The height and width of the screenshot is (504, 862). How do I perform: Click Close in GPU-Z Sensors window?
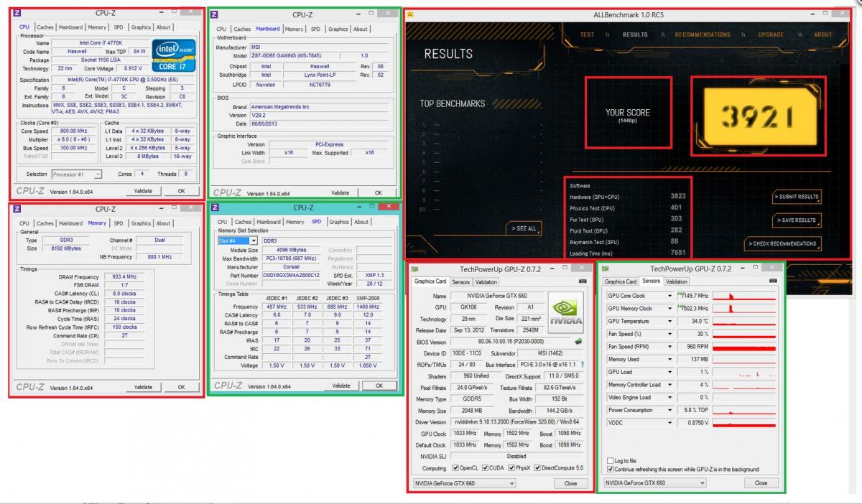pos(761,483)
